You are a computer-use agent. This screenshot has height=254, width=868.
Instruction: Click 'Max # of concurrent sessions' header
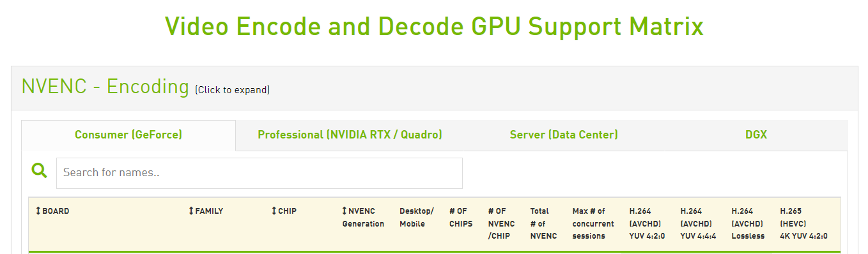pos(593,223)
